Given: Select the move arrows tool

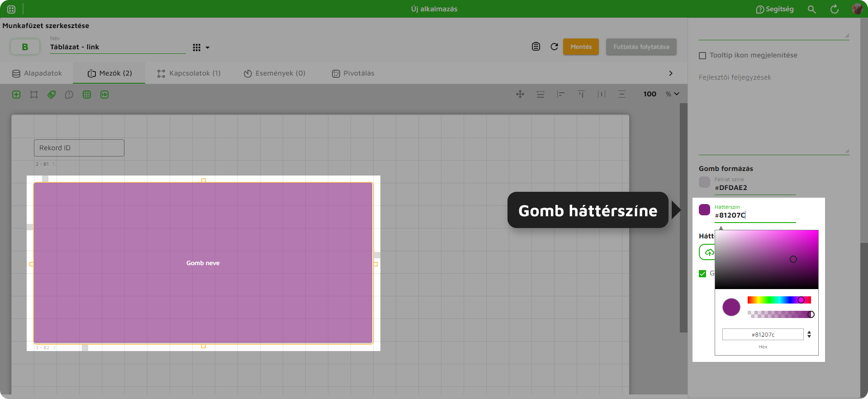Looking at the screenshot, I should (x=520, y=94).
